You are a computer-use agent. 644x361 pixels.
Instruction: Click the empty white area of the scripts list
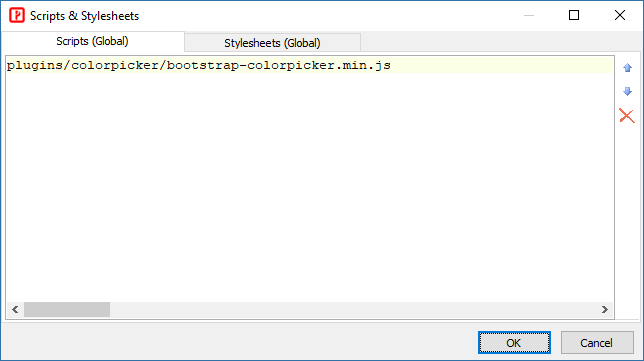tap(310, 187)
